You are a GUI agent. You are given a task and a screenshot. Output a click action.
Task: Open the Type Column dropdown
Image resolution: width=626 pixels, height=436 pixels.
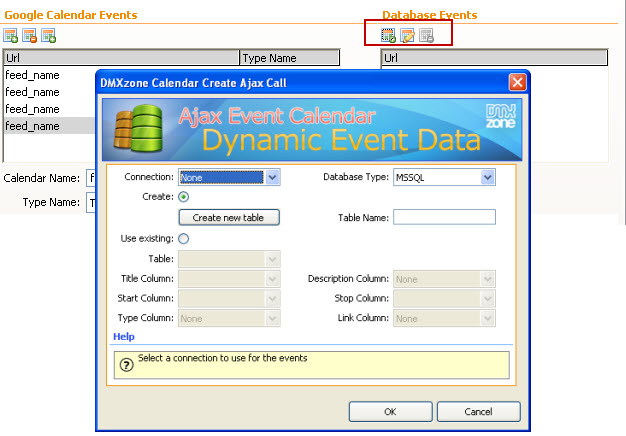[x=229, y=318]
